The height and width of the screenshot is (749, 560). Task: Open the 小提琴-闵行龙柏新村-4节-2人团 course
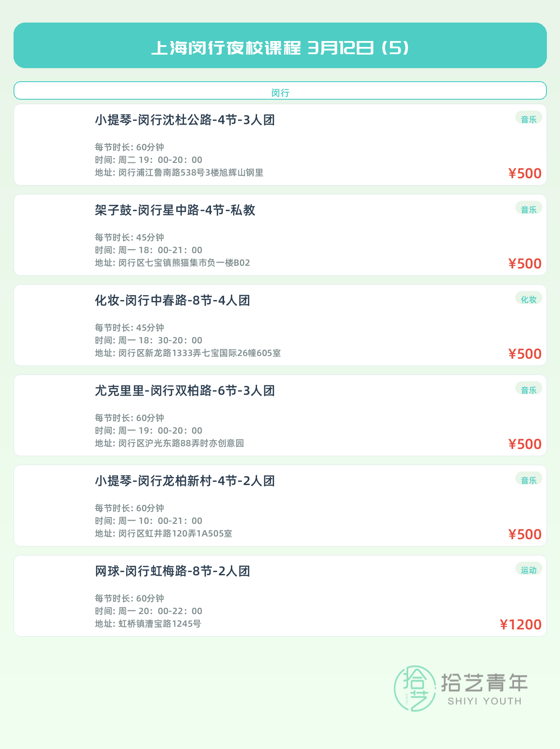tap(185, 481)
